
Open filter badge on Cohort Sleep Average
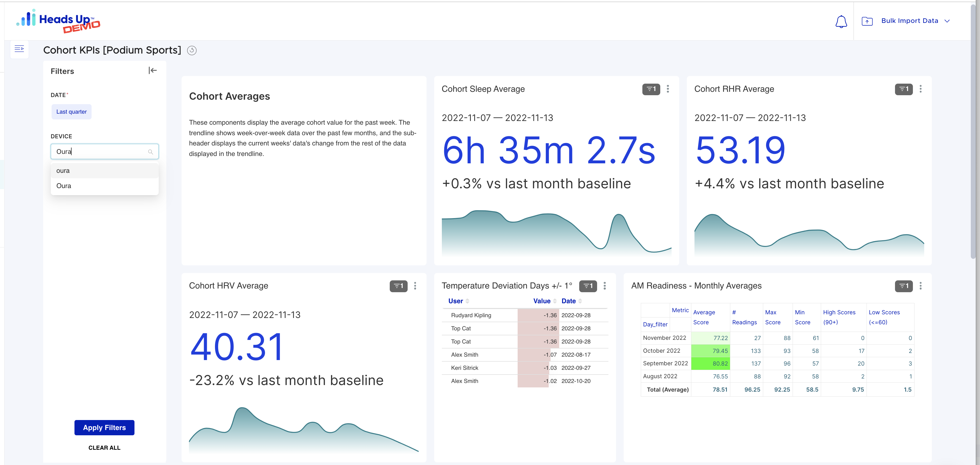651,89
